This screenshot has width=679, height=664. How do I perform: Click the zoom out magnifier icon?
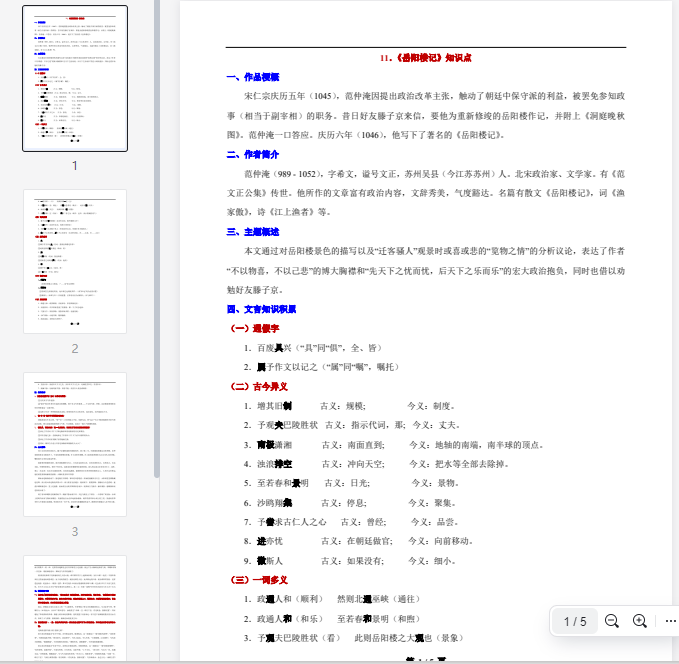tap(612, 621)
